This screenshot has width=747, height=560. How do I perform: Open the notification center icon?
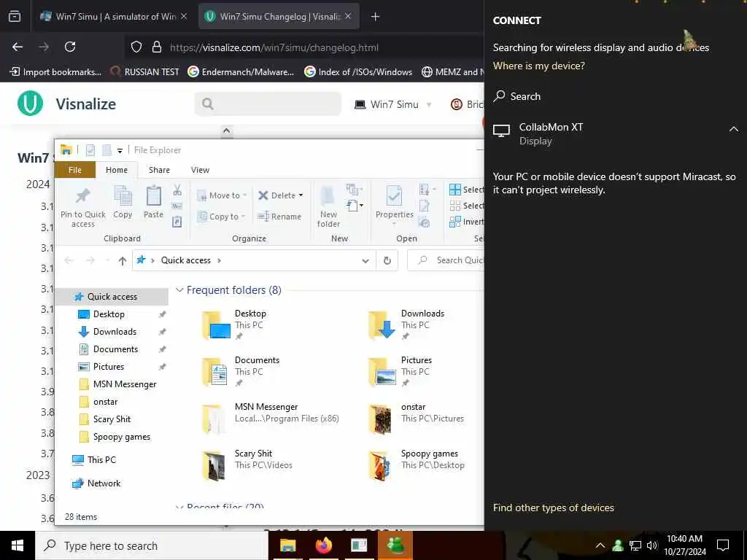(723, 545)
